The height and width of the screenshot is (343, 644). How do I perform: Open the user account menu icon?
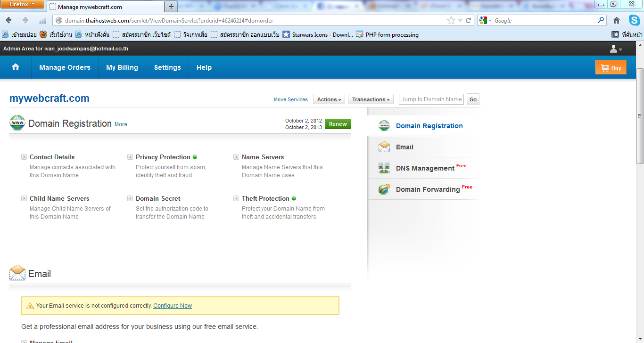[616, 49]
